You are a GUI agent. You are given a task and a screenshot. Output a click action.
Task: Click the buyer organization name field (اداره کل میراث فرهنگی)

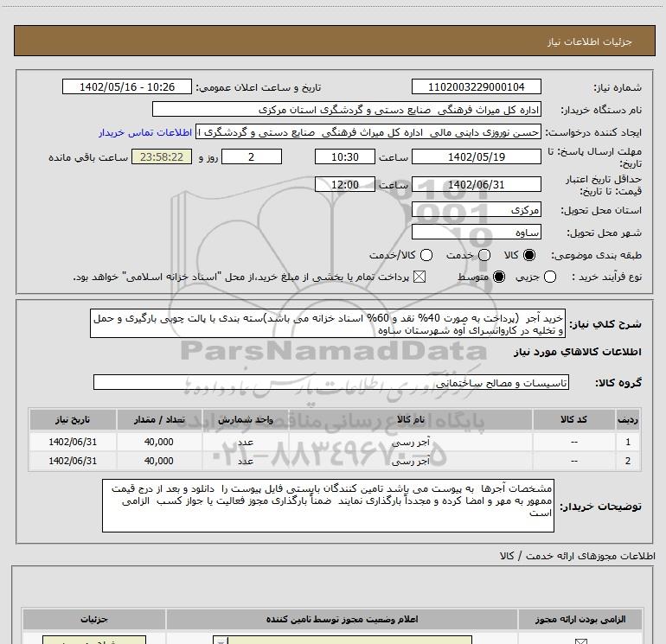pos(347,109)
